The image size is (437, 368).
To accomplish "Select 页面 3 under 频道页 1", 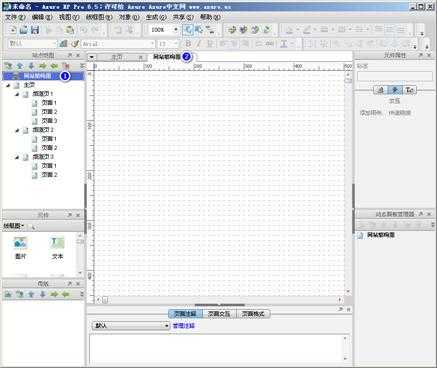I will (x=49, y=121).
